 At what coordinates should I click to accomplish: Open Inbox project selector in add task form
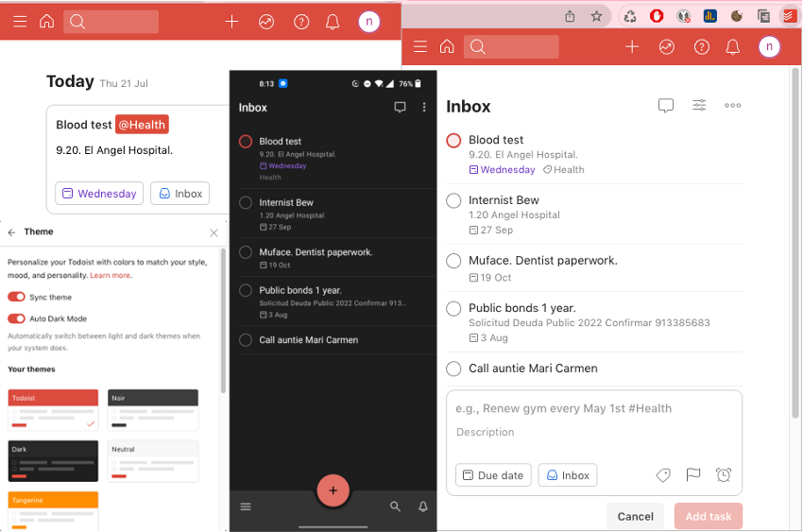pyautogui.click(x=568, y=475)
